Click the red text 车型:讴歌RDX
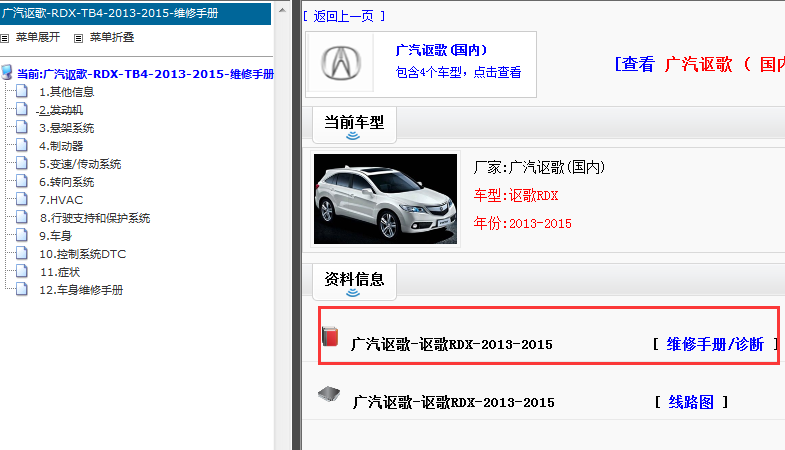 coord(516,195)
